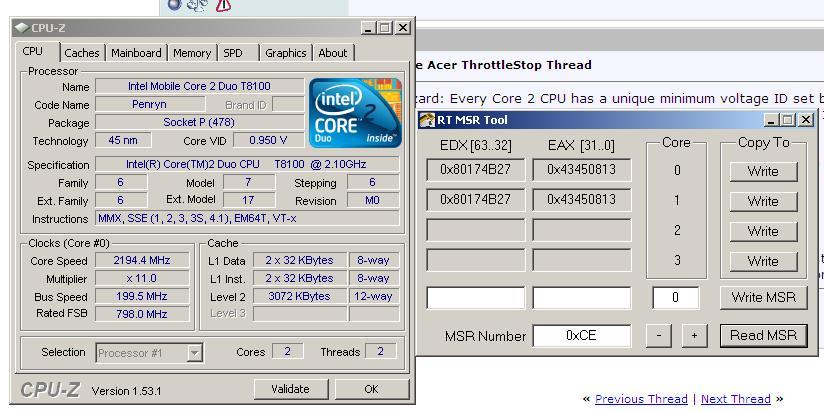Close the RT MSR Tool window
The width and height of the screenshot is (824, 411).
pyautogui.click(x=806, y=120)
